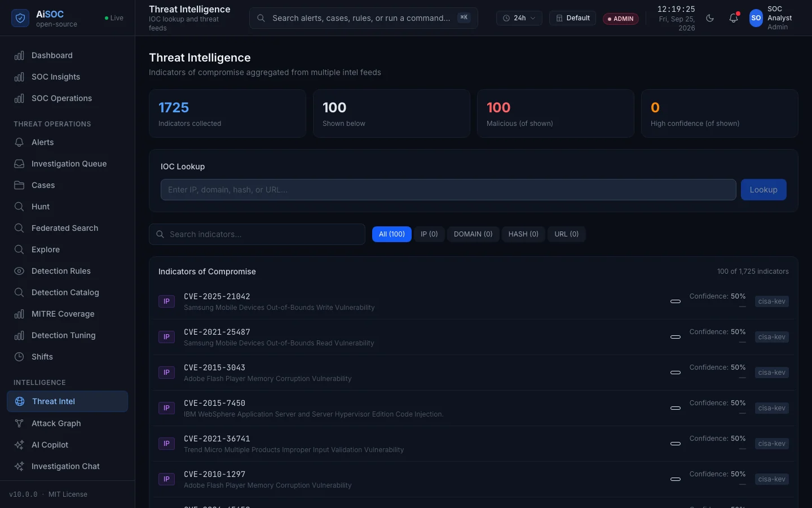Click cisa-kev tag on the CVE-2010-1297 row
Screen dimensions: 812x508
point(772,479)
